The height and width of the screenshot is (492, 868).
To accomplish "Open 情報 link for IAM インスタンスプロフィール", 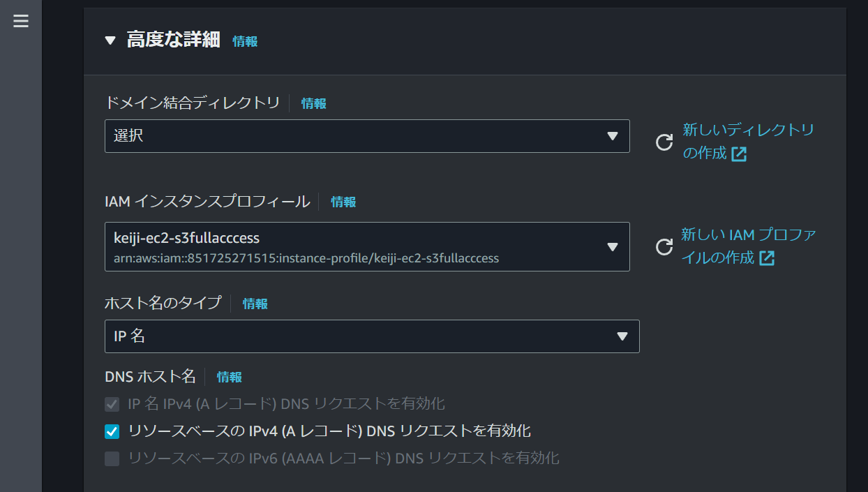I will pos(343,202).
